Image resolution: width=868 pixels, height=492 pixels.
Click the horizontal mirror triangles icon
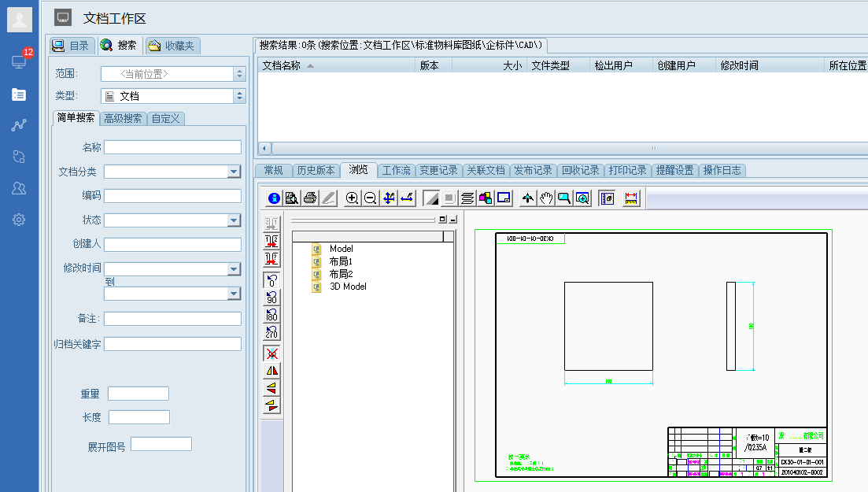click(x=271, y=371)
